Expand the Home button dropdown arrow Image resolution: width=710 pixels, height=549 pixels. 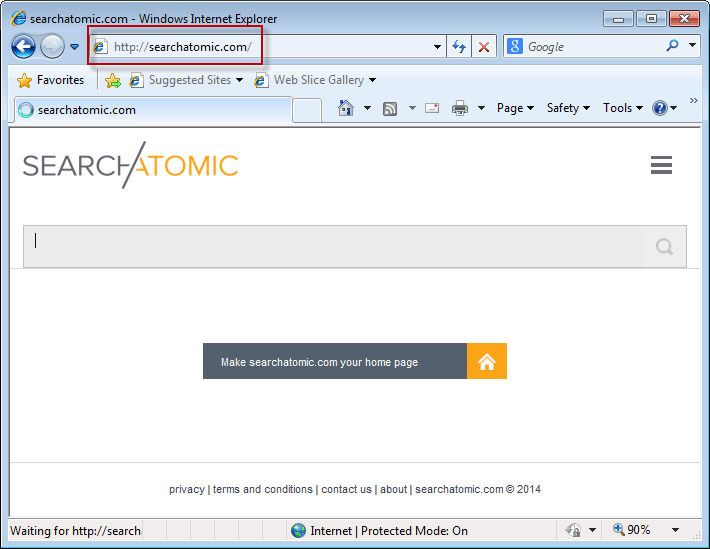pos(367,108)
